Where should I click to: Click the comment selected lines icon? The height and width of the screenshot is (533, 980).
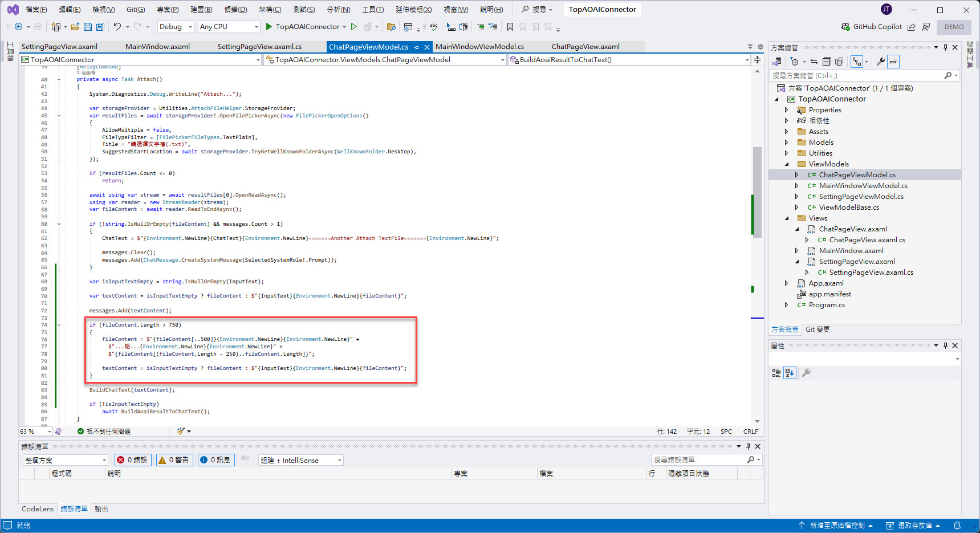point(481,27)
